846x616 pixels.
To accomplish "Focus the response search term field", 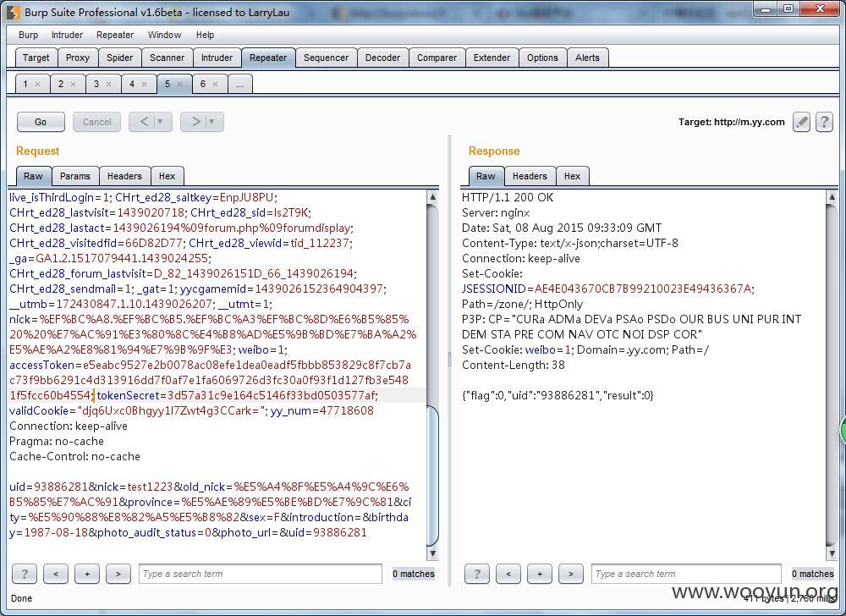I will coord(686,574).
